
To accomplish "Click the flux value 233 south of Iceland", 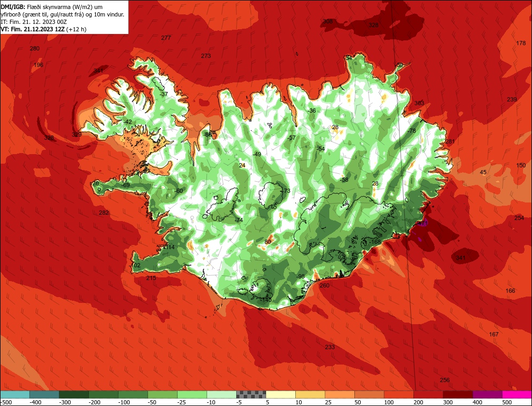I will click(x=330, y=346).
